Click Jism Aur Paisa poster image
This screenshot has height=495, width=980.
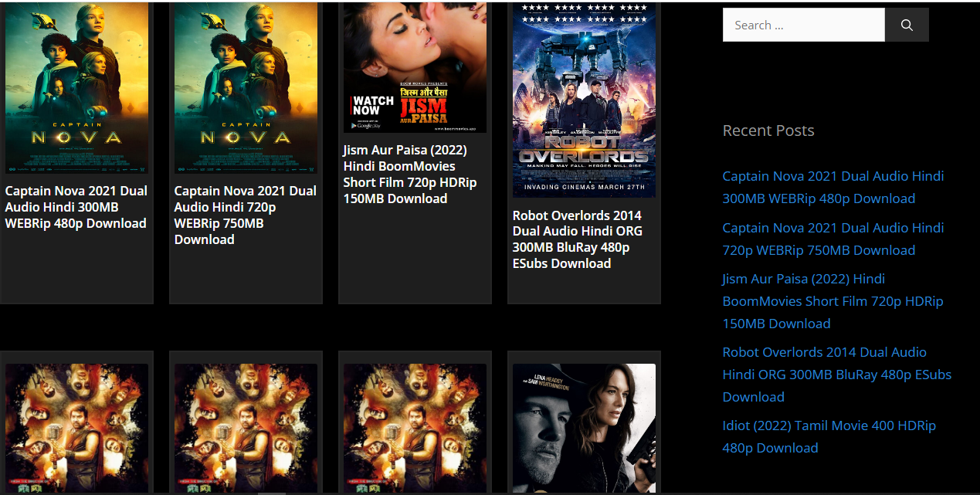[x=415, y=67]
